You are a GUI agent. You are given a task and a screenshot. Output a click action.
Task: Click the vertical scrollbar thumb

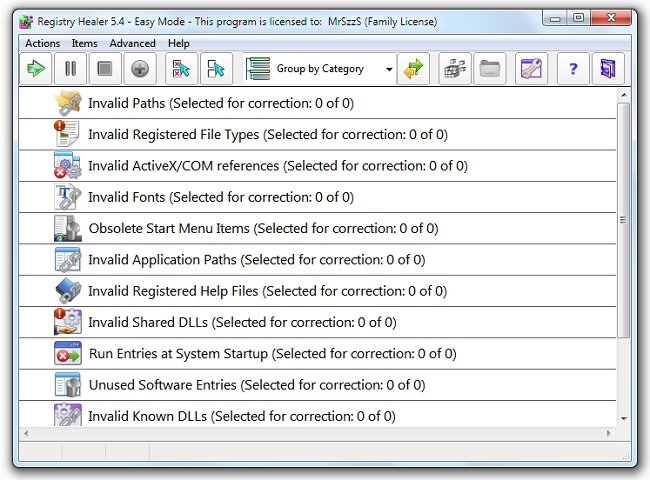tap(623, 220)
